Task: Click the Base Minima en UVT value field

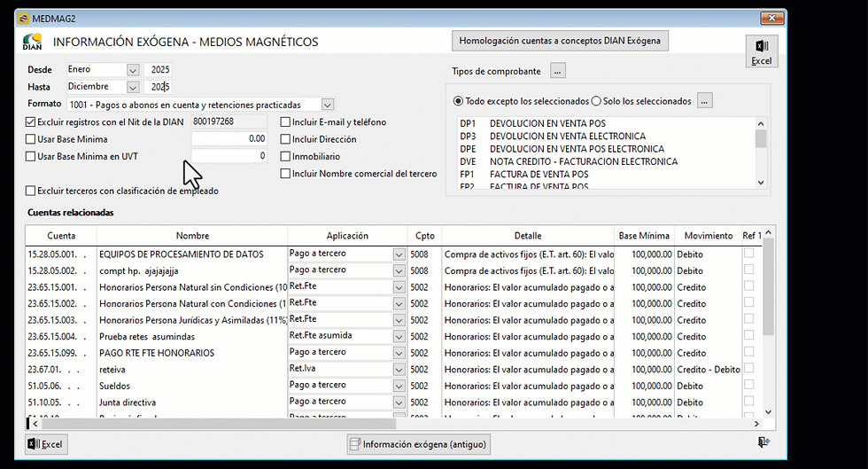Action: [x=229, y=156]
